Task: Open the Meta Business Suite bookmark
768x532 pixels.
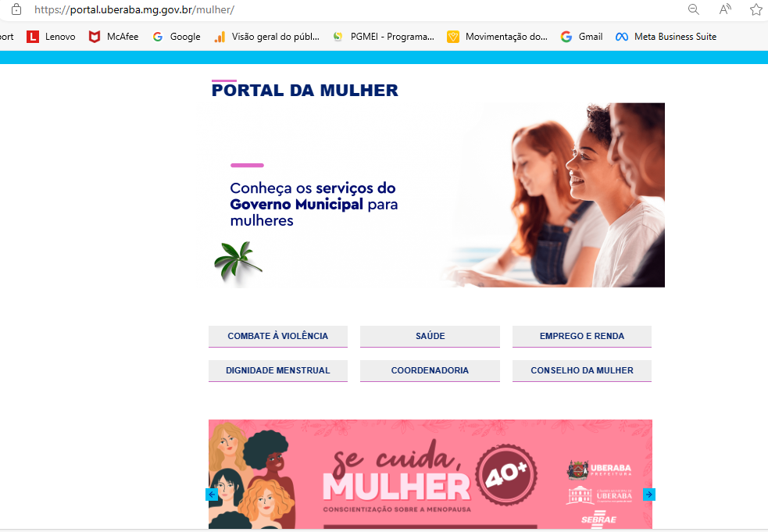Action: click(666, 37)
